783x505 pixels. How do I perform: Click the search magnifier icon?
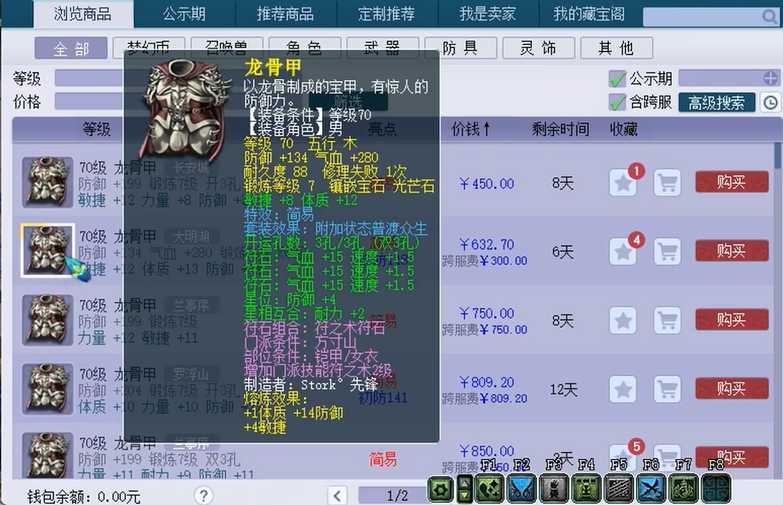tap(770, 16)
